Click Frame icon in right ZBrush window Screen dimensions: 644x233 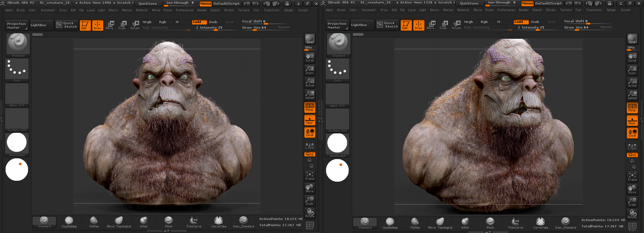pyautogui.click(x=632, y=177)
